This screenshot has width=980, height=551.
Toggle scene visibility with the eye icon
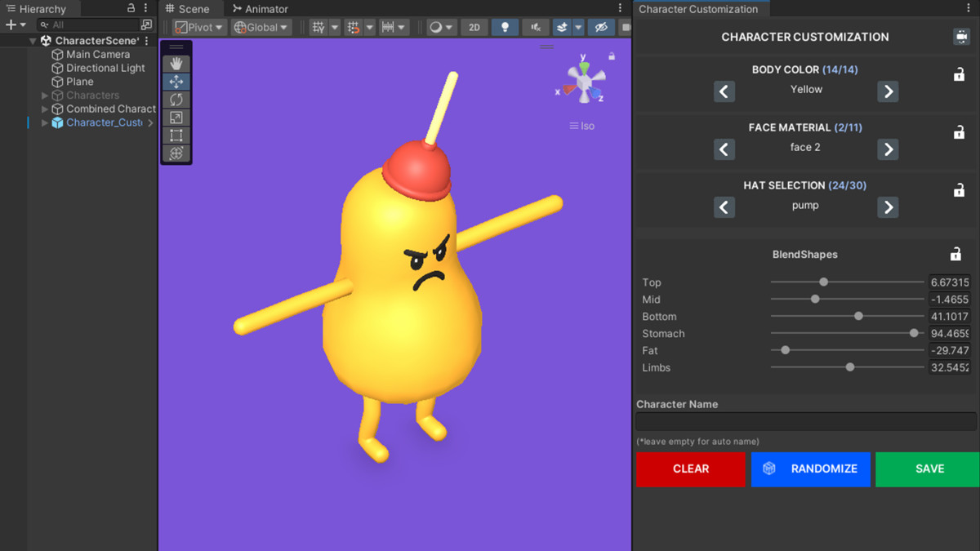[601, 27]
